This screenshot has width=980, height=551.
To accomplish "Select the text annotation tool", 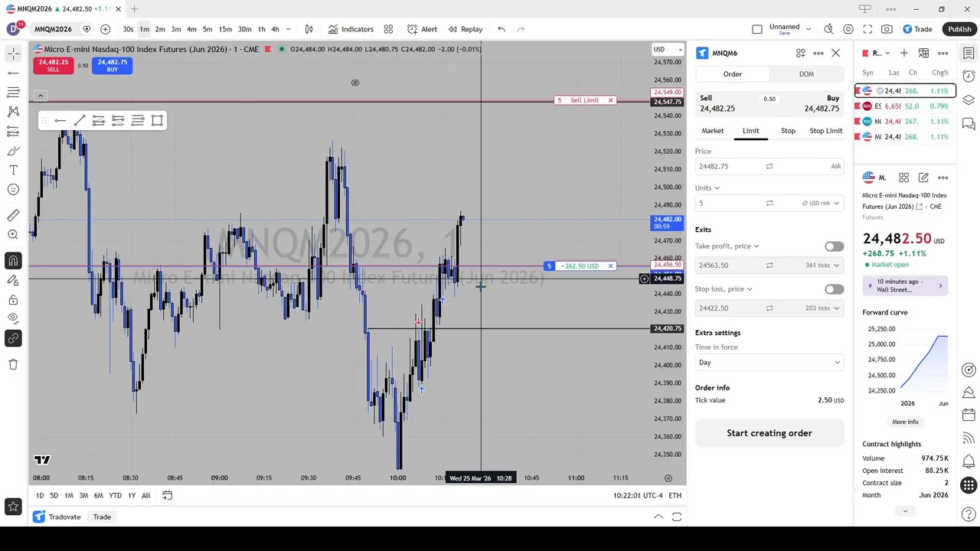I will pyautogui.click(x=13, y=170).
